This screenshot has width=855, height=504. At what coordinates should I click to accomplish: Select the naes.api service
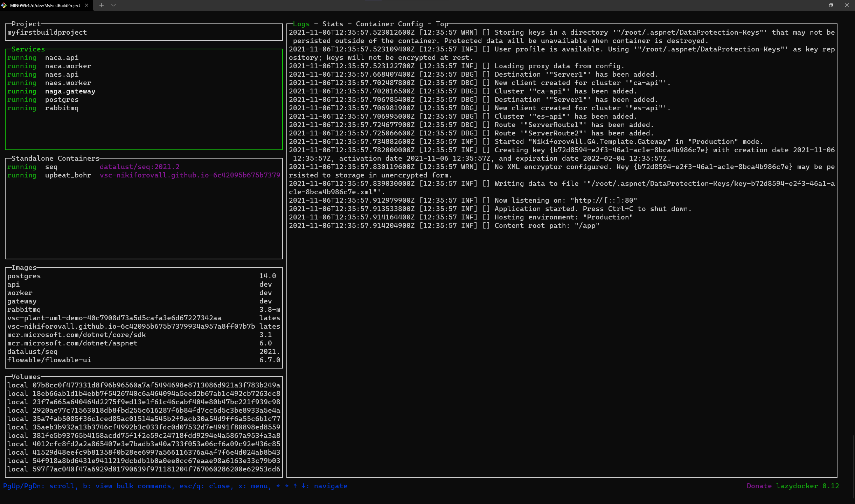coord(144,74)
